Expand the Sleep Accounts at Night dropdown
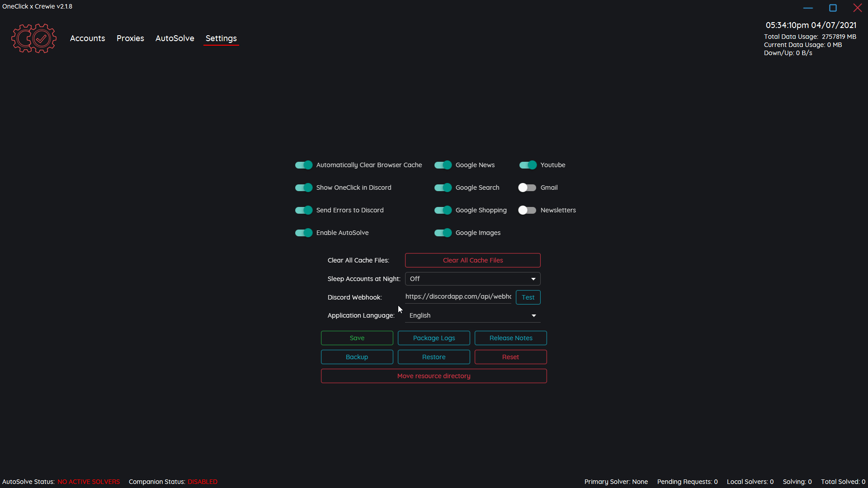 [532, 278]
